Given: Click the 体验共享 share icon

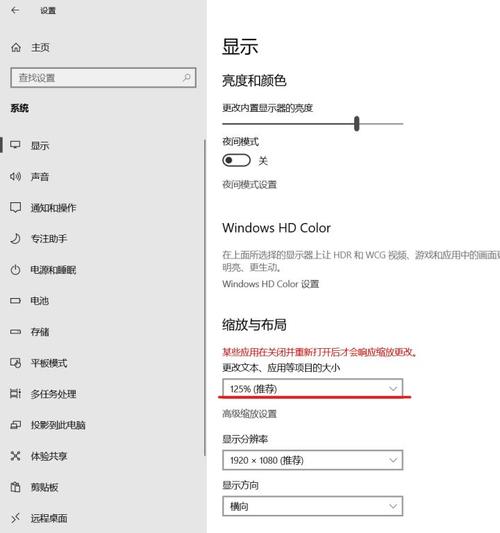Looking at the screenshot, I should point(15,456).
